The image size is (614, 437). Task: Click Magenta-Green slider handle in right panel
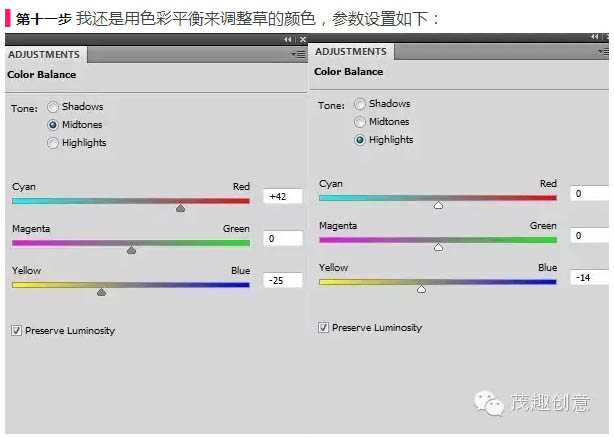pyautogui.click(x=438, y=247)
